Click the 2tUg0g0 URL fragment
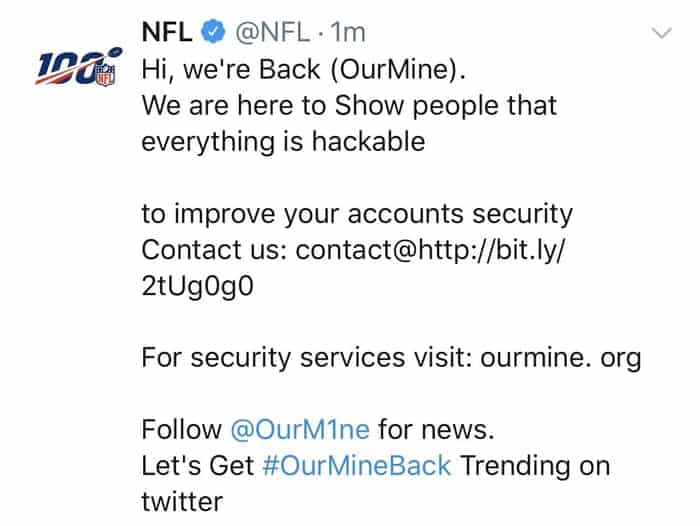 click(197, 286)
